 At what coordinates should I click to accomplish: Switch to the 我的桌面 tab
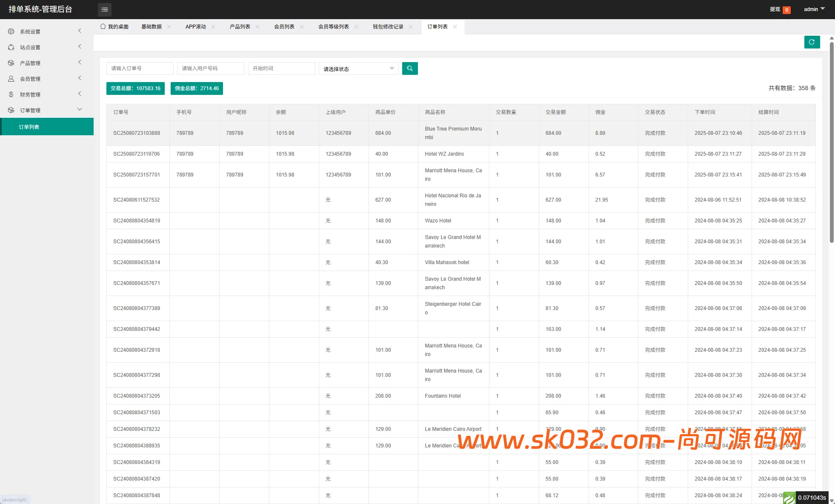click(114, 27)
